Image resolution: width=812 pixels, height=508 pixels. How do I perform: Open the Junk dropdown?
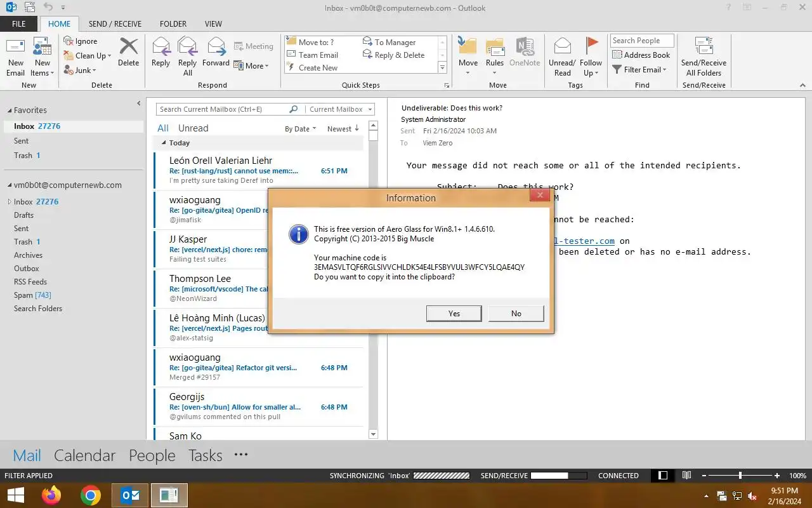pos(80,70)
